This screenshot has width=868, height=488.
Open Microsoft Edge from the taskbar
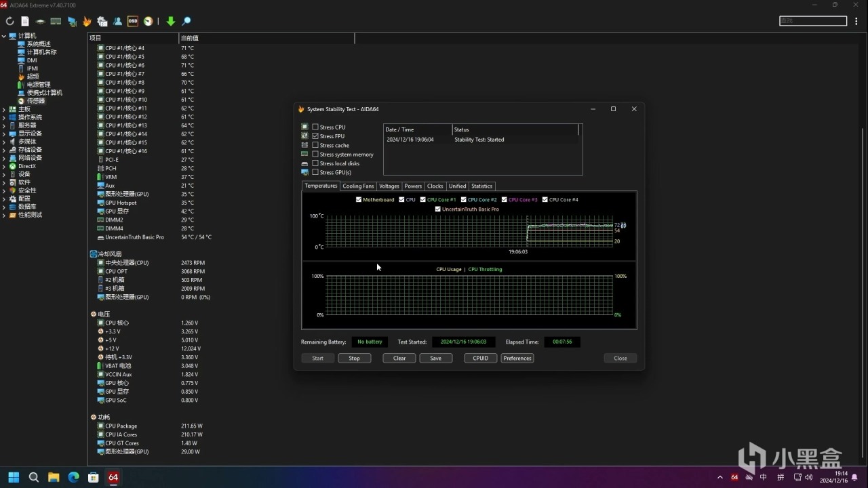pyautogui.click(x=73, y=477)
